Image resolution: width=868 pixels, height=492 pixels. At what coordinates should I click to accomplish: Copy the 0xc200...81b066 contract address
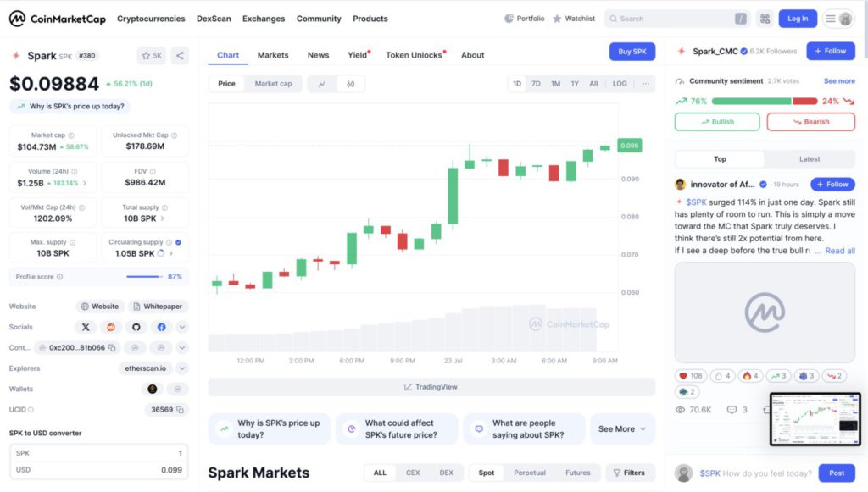pyautogui.click(x=111, y=347)
